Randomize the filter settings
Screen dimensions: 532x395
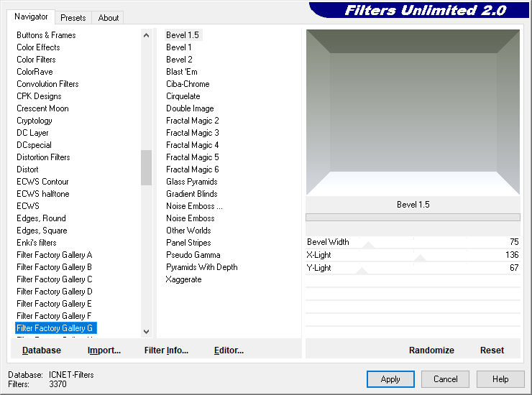pyautogui.click(x=431, y=350)
